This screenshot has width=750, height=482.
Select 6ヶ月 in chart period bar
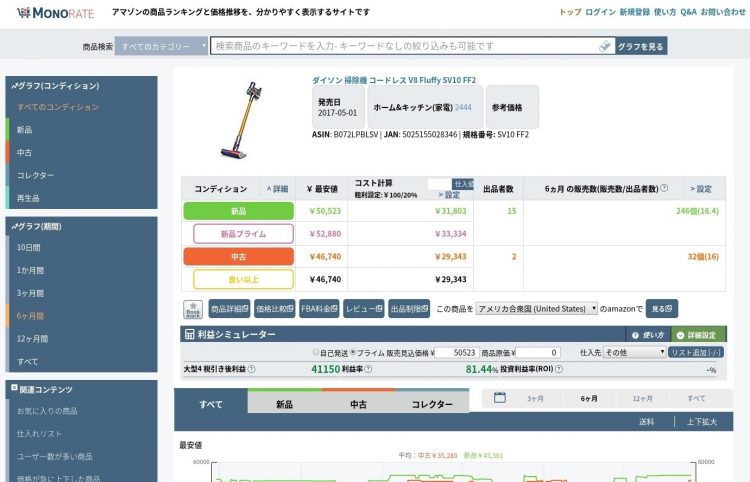[x=589, y=398]
